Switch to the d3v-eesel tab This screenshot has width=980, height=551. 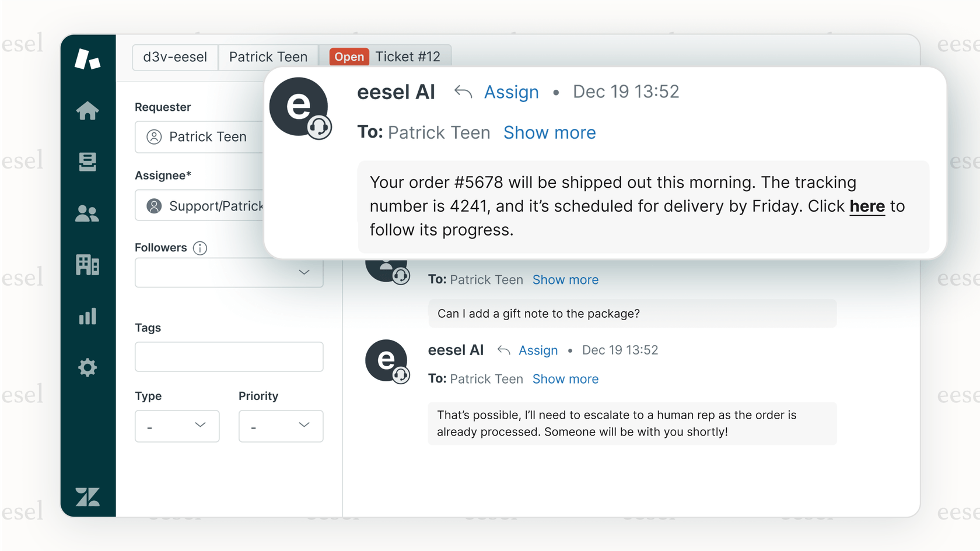click(175, 57)
